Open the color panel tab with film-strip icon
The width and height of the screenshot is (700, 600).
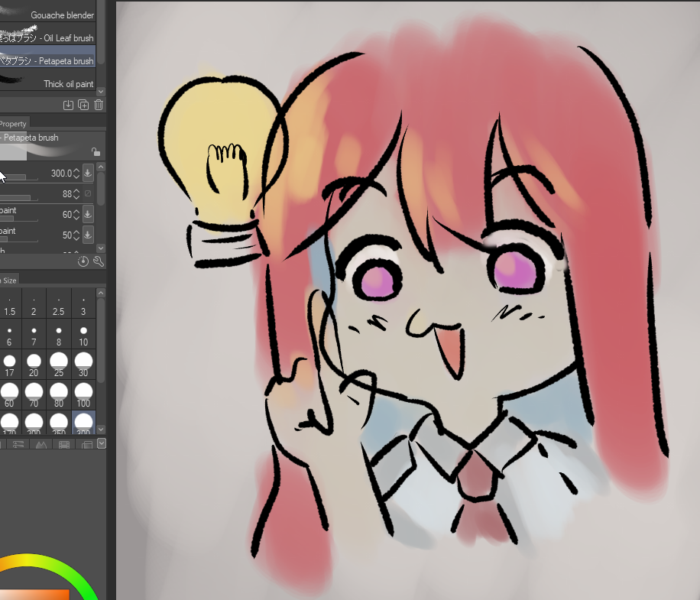(64, 444)
